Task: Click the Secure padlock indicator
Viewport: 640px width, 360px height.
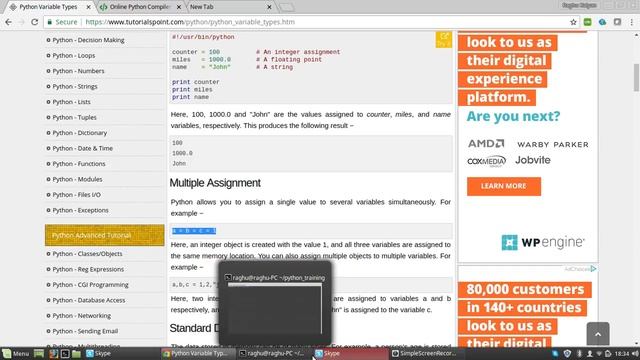Action: 62,22
